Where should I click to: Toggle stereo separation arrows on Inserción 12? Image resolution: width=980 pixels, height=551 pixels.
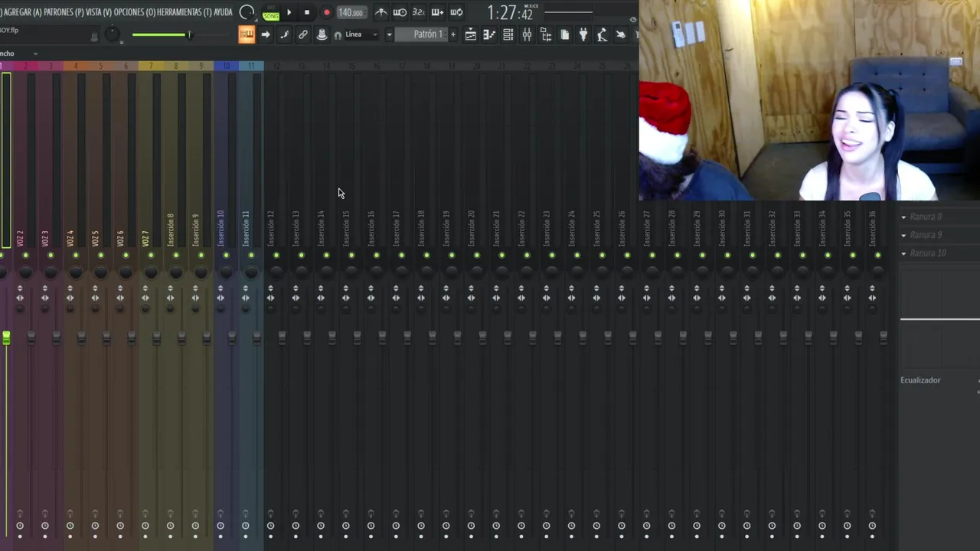[x=270, y=298]
